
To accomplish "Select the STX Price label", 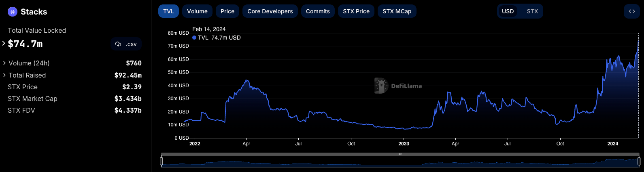I will [23, 87].
